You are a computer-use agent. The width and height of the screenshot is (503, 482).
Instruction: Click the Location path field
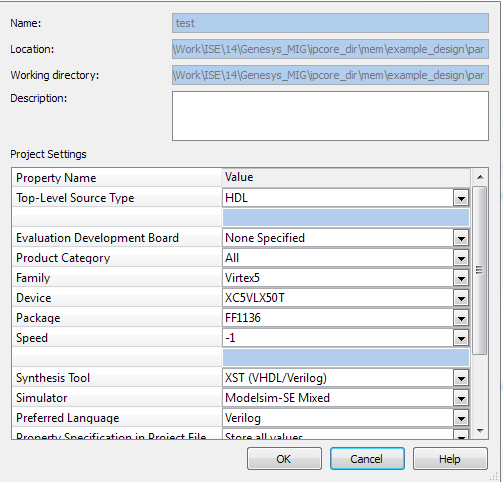coord(330,49)
